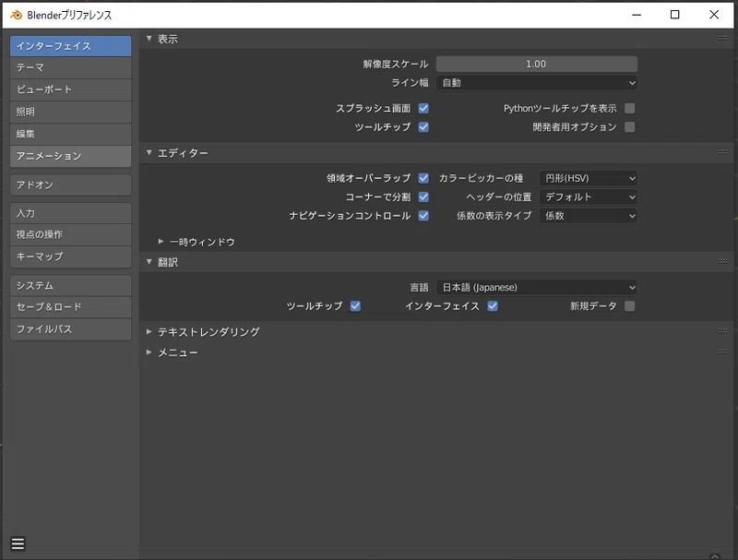Toggle the スプラッシュ画面 checkbox

coord(423,108)
